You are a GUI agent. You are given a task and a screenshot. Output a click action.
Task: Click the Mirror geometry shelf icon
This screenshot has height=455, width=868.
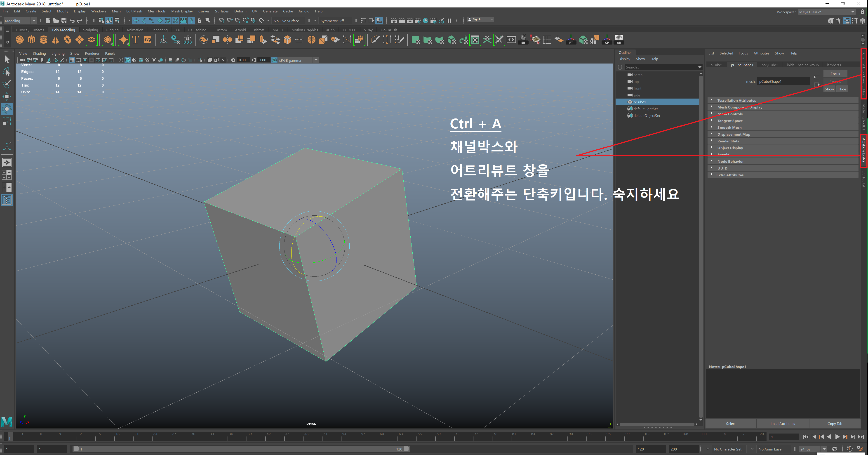pos(227,40)
